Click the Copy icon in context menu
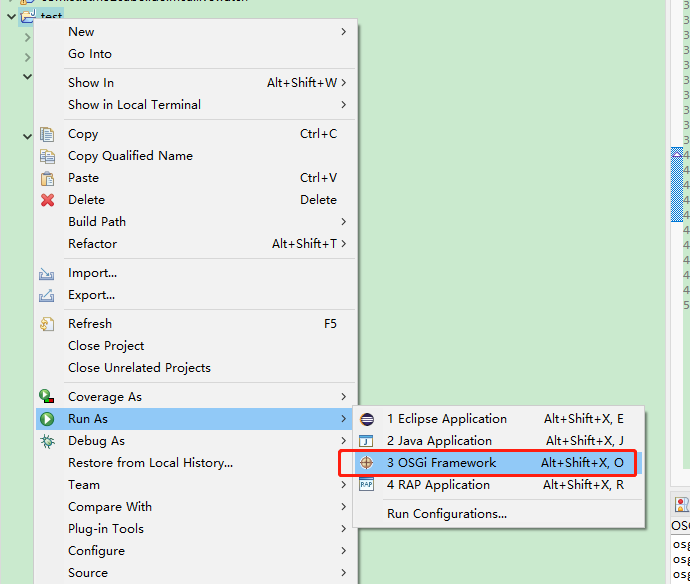The image size is (690, 584). [47, 134]
